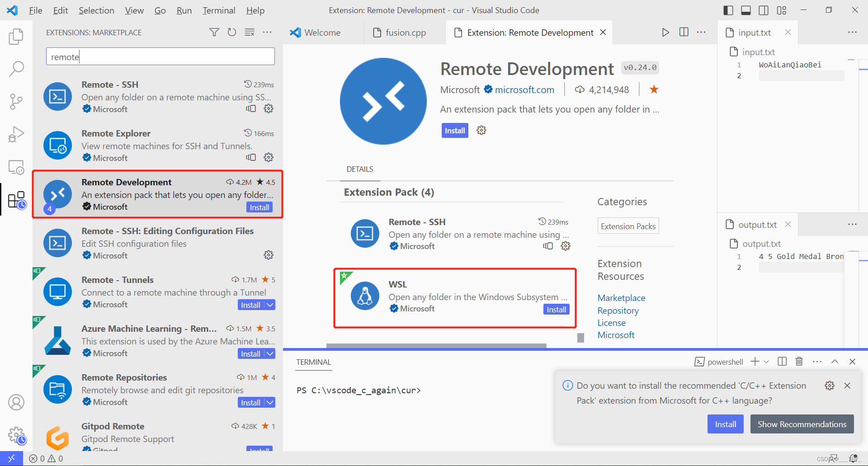Select the DETAILS tab
Viewport: 868px width, 466px height.
pos(360,169)
